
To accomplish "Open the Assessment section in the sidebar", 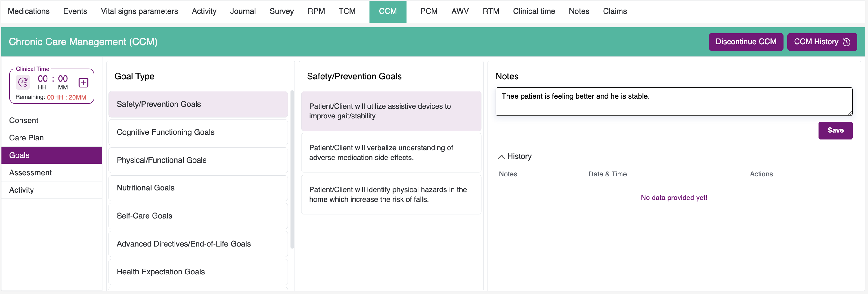I will click(30, 173).
